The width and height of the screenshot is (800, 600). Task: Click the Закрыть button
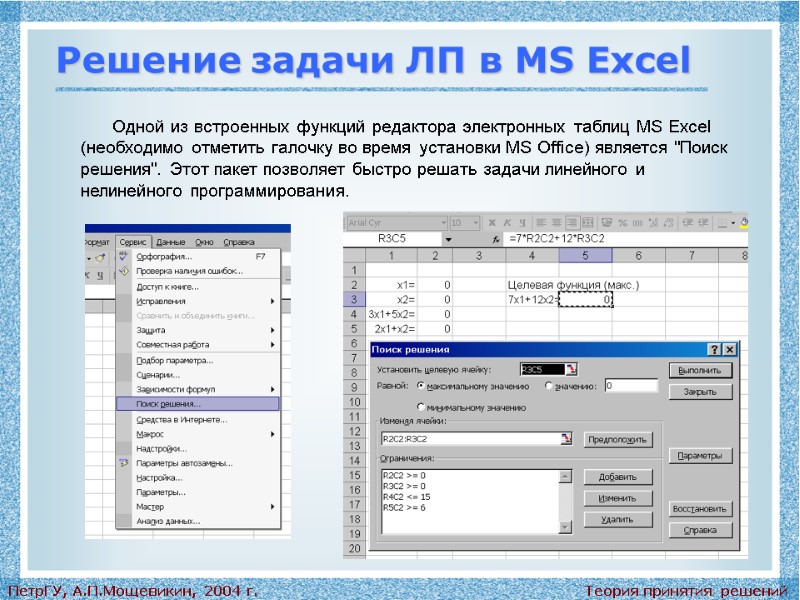click(700, 392)
